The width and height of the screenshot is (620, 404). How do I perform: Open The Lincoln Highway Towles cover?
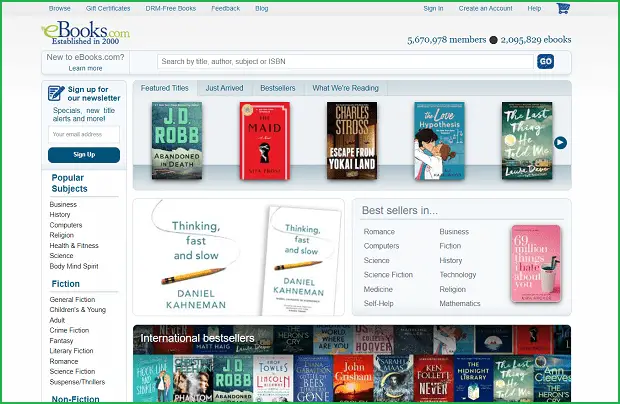[x=273, y=378]
